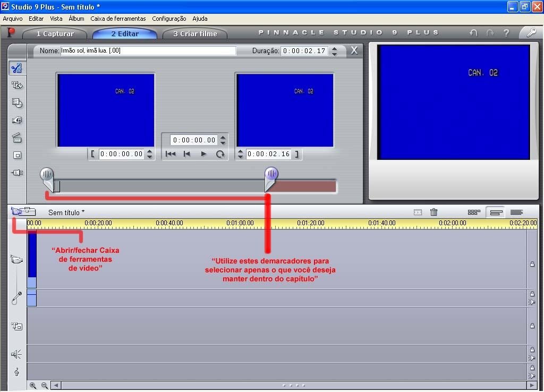Viewport: 544px width, 392px height.
Task: Open the Ajuda menu
Action: tap(200, 19)
